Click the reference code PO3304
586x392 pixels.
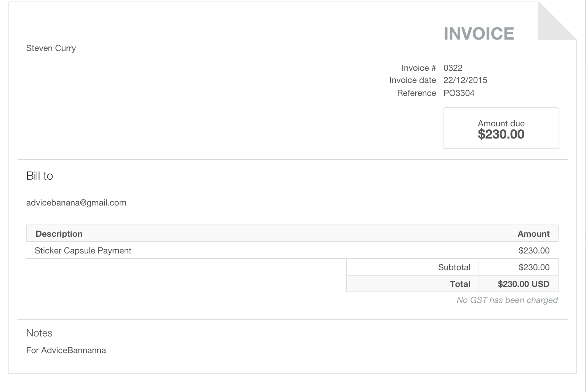coord(459,93)
